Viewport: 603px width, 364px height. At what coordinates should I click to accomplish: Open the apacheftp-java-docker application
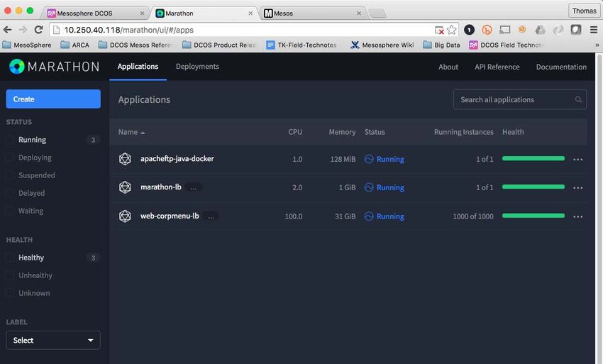[x=177, y=158]
